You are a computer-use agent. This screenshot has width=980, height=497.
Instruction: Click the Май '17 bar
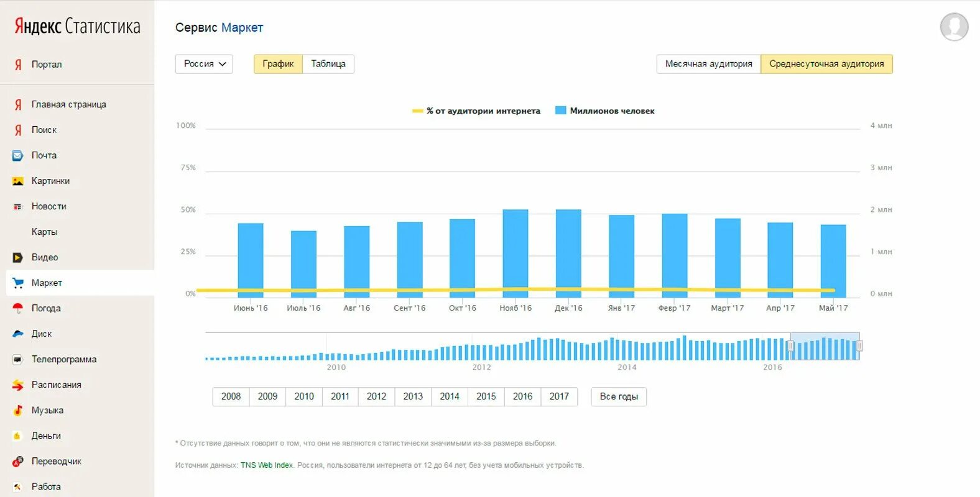833,261
